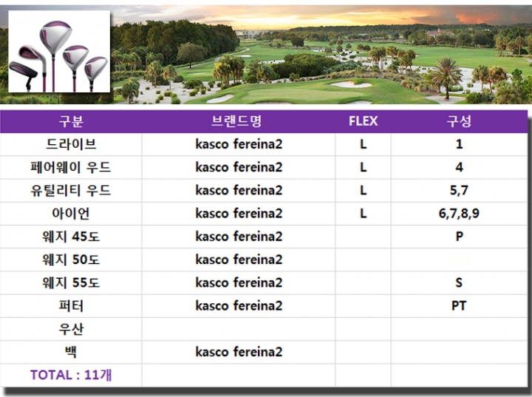
Task: Click the FLEX value L for 드라이브
Action: click(363, 144)
